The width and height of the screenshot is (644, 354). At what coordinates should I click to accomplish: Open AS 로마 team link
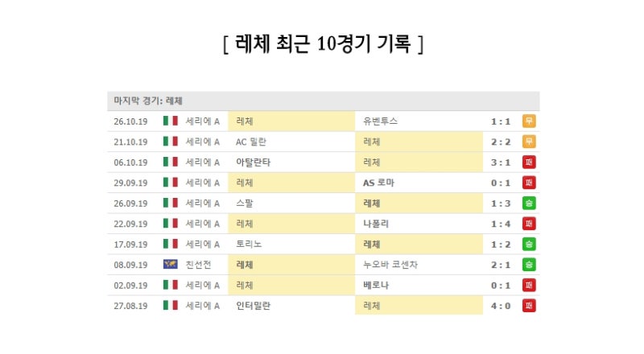click(x=378, y=183)
